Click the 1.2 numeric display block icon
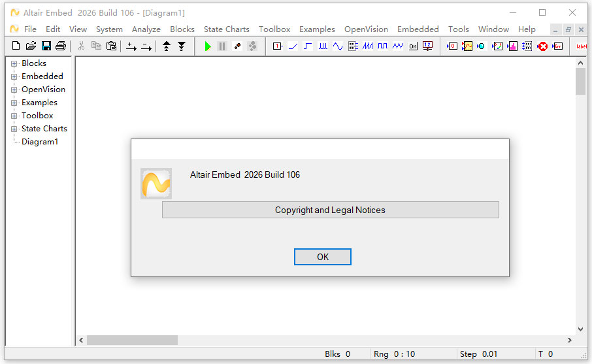Image resolution: width=592 pixels, height=364 pixels. click(x=428, y=46)
